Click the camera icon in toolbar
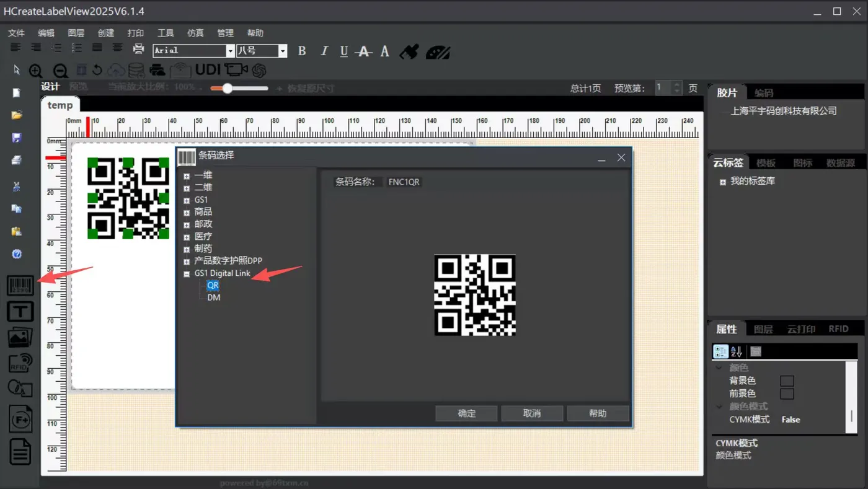 (x=236, y=70)
